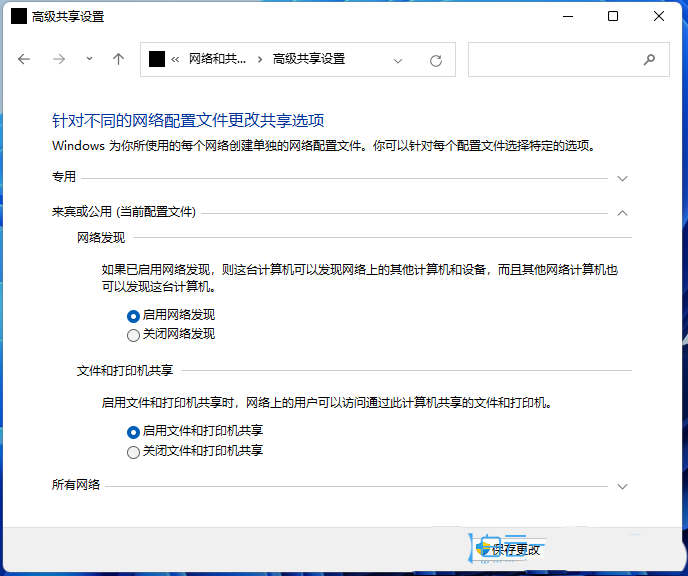
Task: Click 高级共享设置 breadcrumb item
Action: point(309,60)
